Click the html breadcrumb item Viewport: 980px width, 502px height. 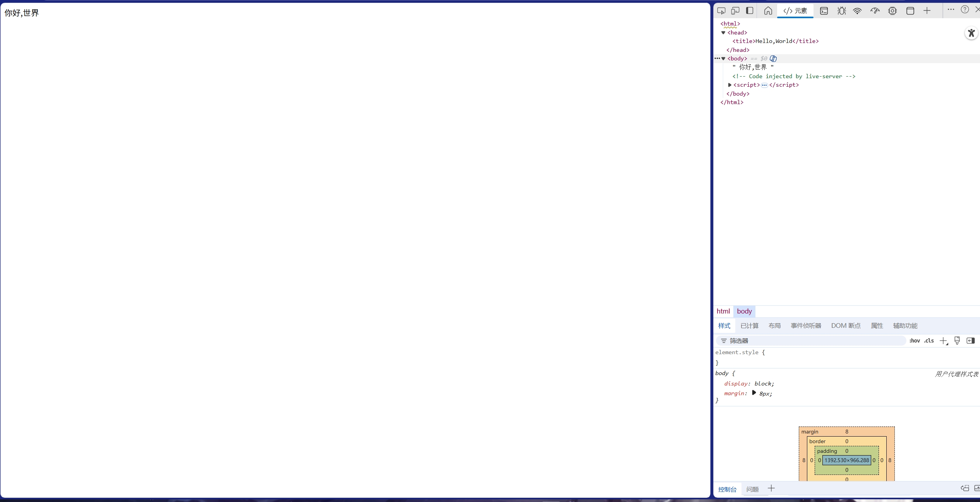click(723, 311)
